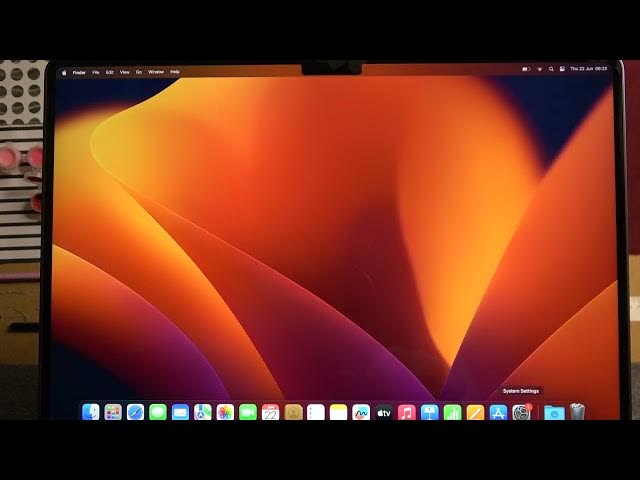Viewport: 640px width, 480px height.
Task: Open the Trash in the Dock
Action: (577, 412)
